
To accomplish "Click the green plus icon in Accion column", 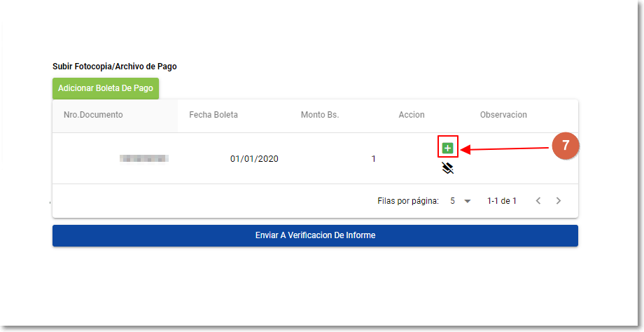I will coord(447,148).
